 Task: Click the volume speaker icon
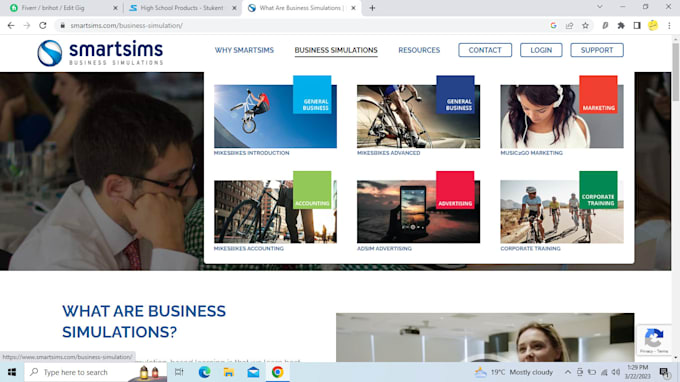[616, 372]
